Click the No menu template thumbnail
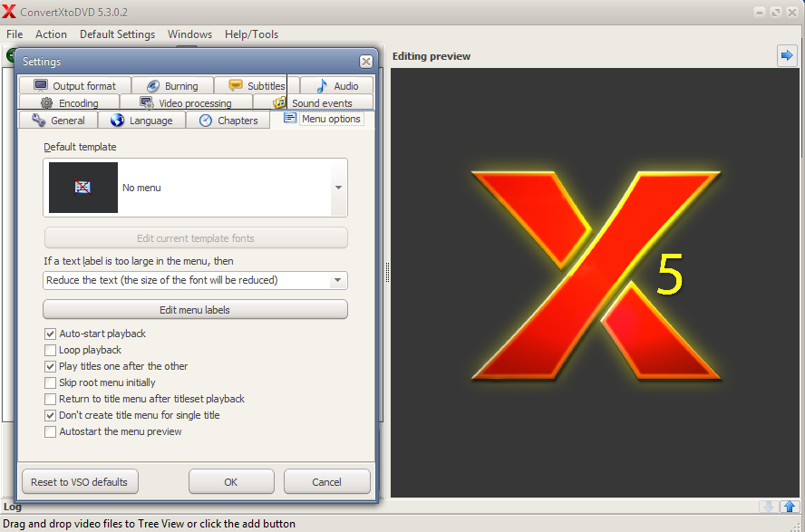This screenshot has height=532, width=805. (83, 188)
